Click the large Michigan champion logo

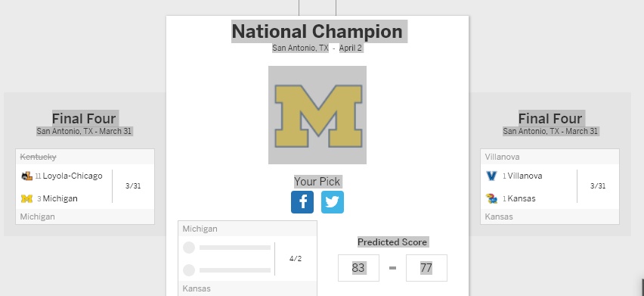(317, 115)
